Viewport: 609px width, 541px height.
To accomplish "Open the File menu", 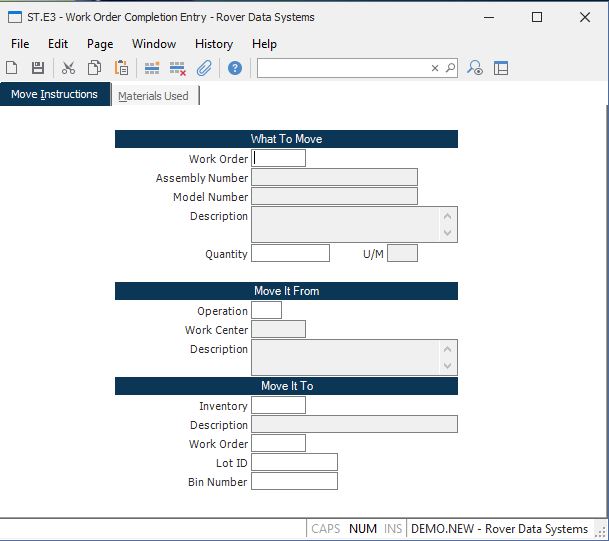I will click(x=20, y=44).
